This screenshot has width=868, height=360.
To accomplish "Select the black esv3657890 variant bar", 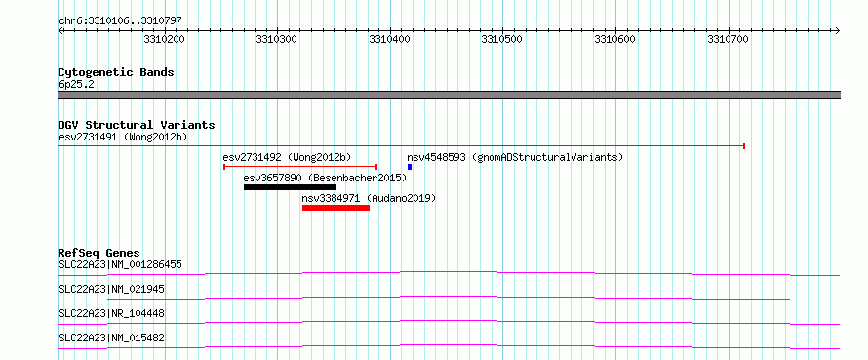I will tap(290, 187).
